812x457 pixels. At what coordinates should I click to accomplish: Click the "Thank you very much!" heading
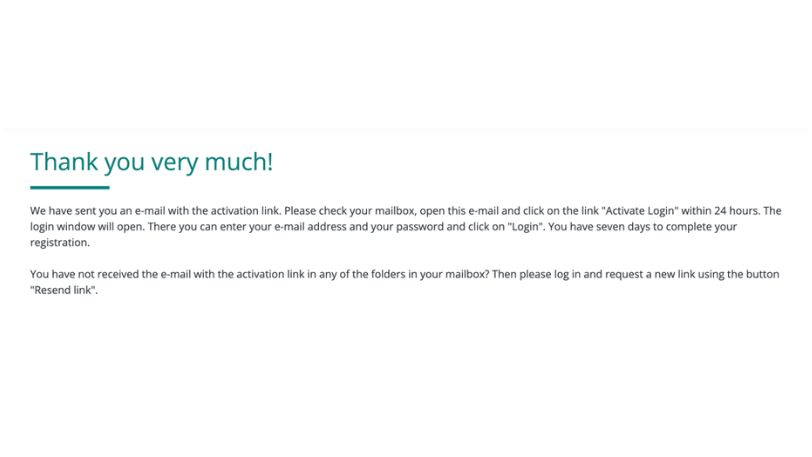151,162
